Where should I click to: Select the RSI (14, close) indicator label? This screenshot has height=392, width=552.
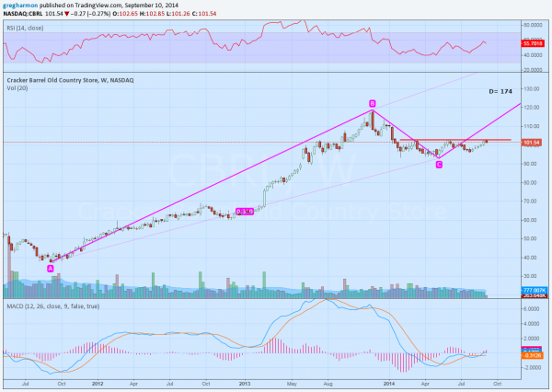25,28
